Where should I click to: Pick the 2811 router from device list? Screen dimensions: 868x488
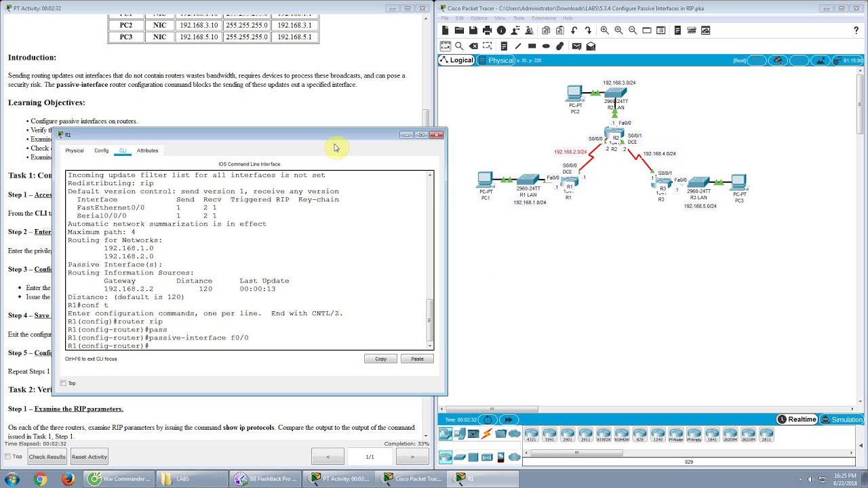pos(766,435)
